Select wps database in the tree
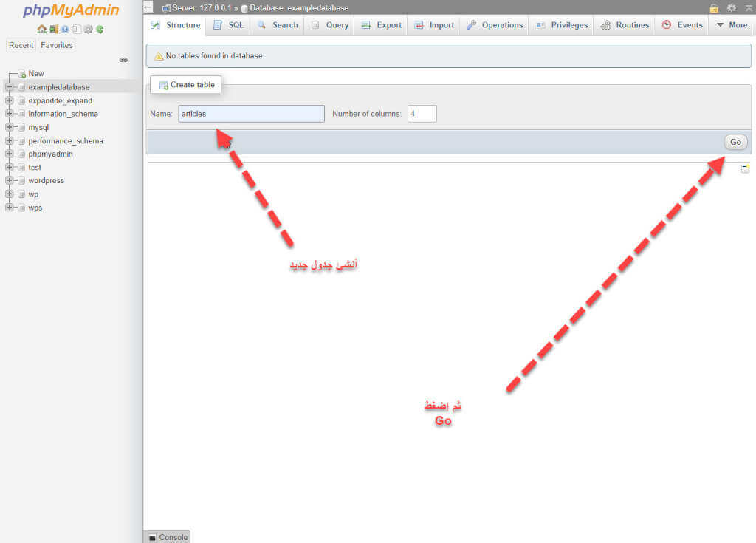 point(35,208)
